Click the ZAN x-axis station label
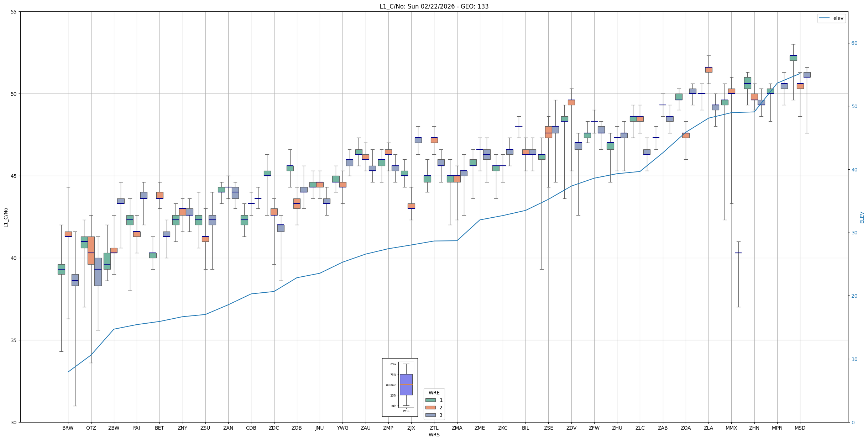The image size is (868, 441). pyautogui.click(x=228, y=428)
